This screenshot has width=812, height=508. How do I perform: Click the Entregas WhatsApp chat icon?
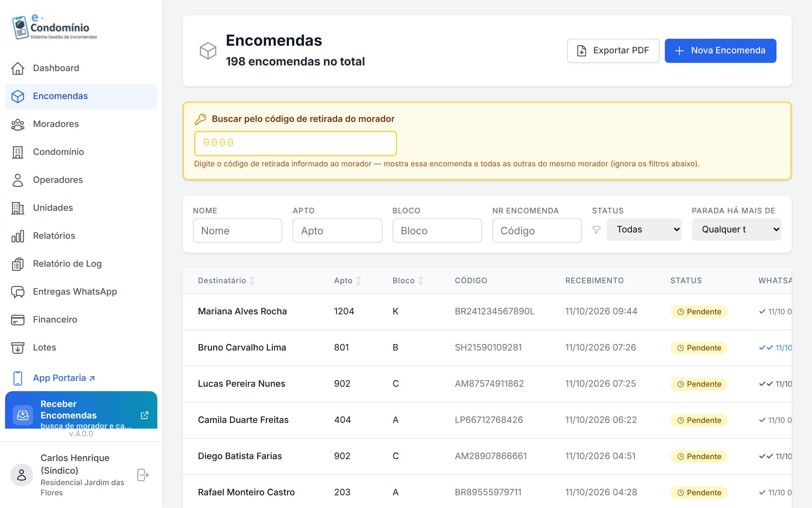pos(18,292)
